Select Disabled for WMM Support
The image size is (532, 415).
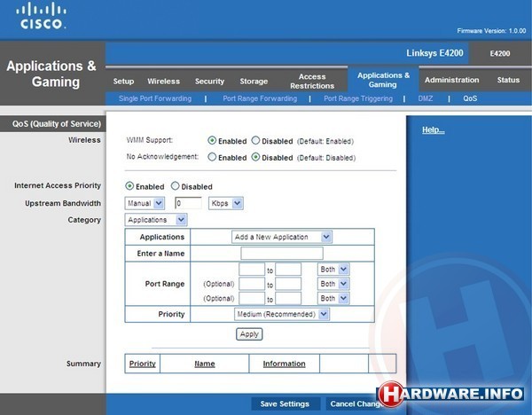pos(255,140)
